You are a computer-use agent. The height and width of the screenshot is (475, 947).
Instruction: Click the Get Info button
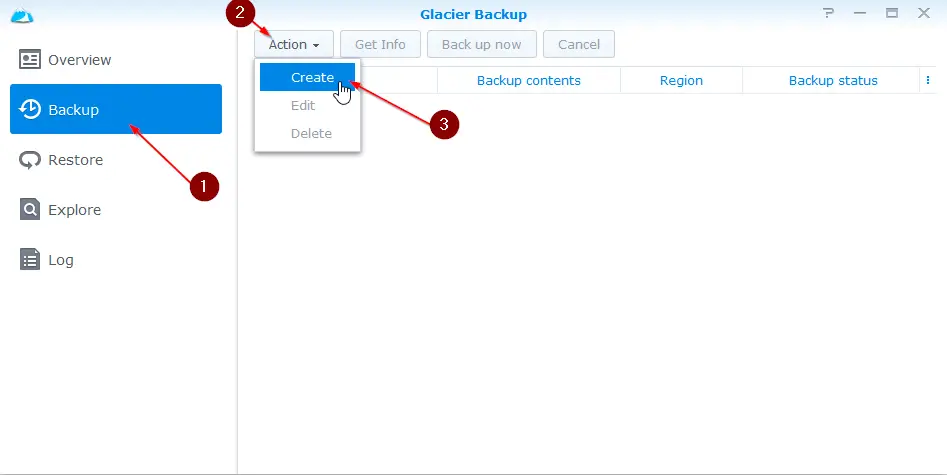(380, 44)
